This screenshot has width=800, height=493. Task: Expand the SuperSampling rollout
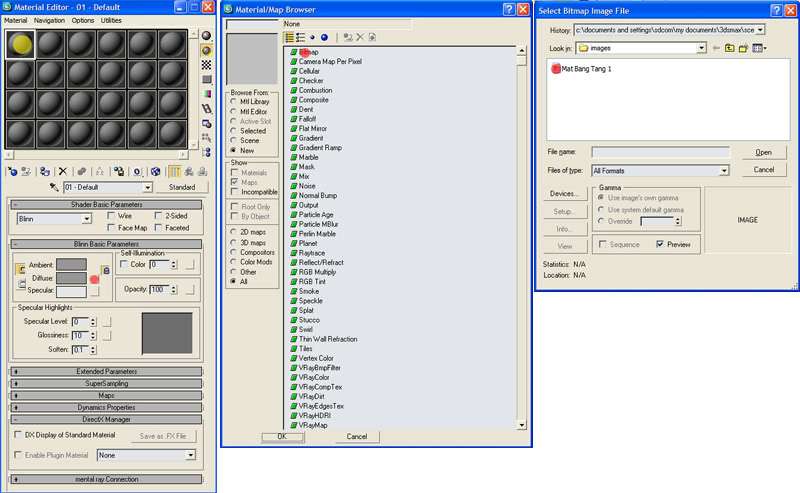pos(106,383)
